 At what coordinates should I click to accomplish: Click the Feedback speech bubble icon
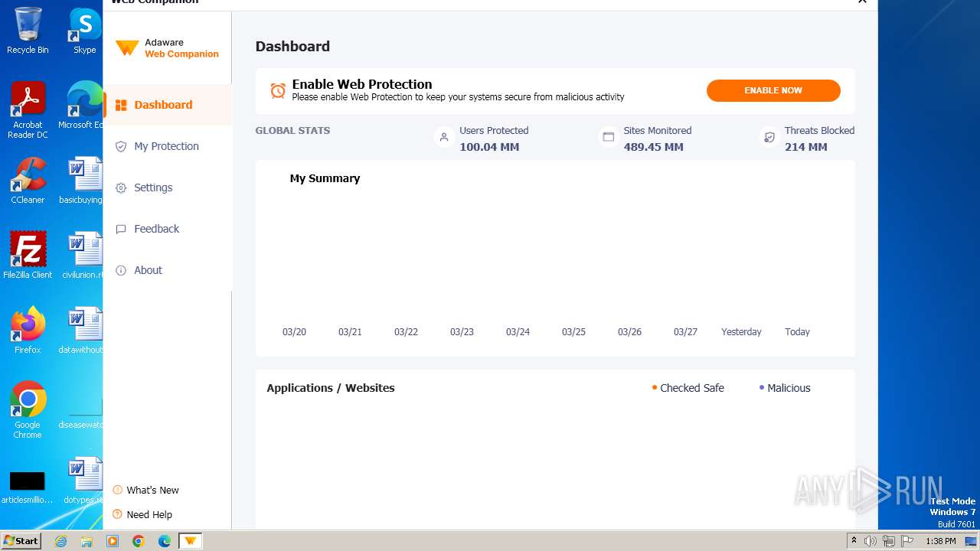(121, 229)
